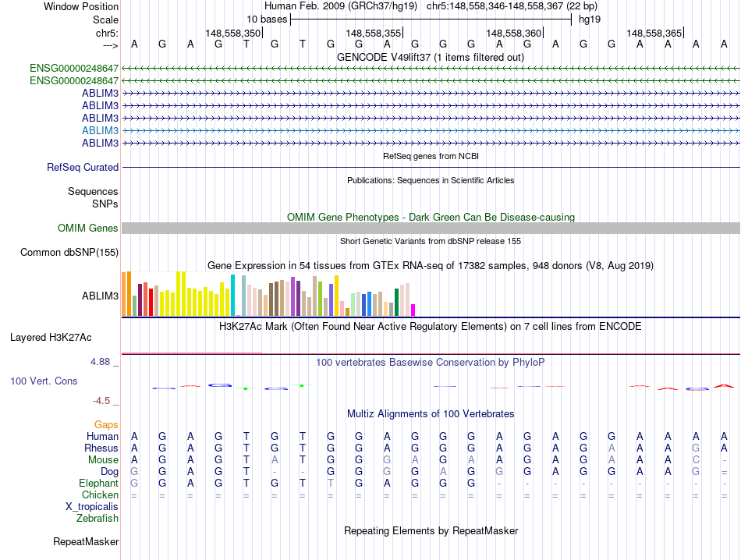The height and width of the screenshot is (560, 741).
Task: Click the Multiz Alignments of 100 Vertebrates title
Action: (x=430, y=413)
